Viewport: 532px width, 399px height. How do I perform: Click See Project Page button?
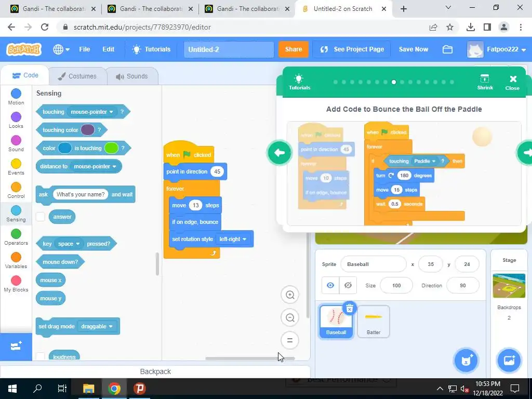[x=352, y=49]
